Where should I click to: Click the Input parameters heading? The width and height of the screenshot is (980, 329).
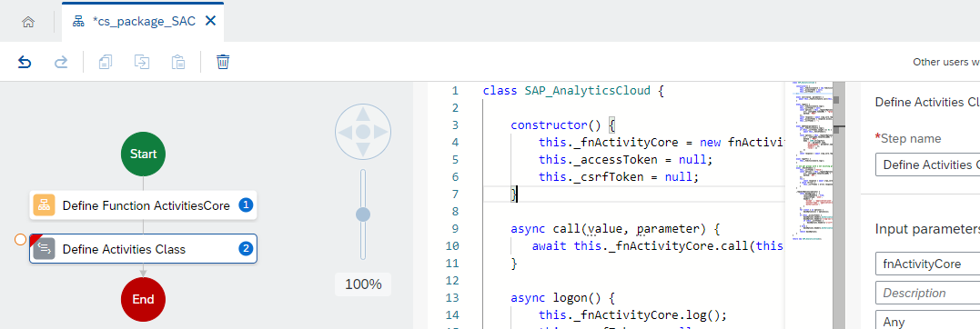[927, 228]
